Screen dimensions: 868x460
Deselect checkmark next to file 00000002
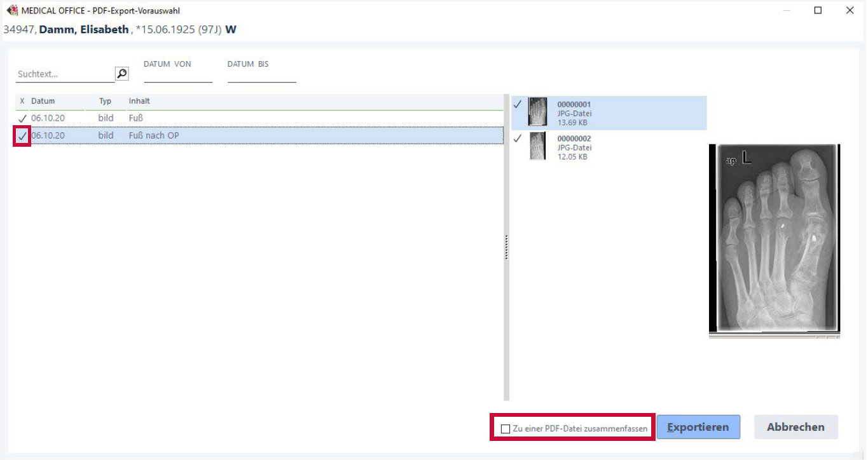tap(517, 139)
